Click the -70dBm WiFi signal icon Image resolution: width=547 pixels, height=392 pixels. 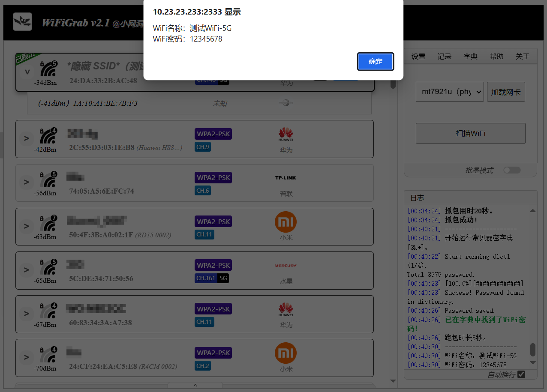point(48,354)
